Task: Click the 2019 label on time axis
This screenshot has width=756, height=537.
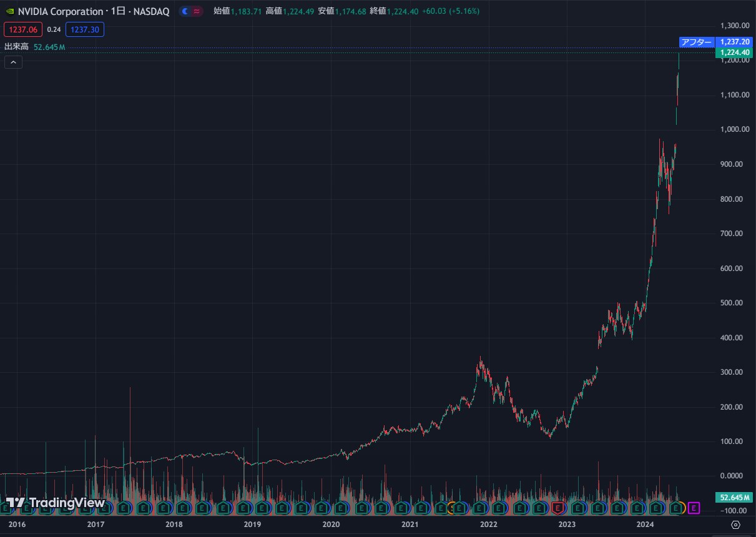Action: [x=252, y=525]
